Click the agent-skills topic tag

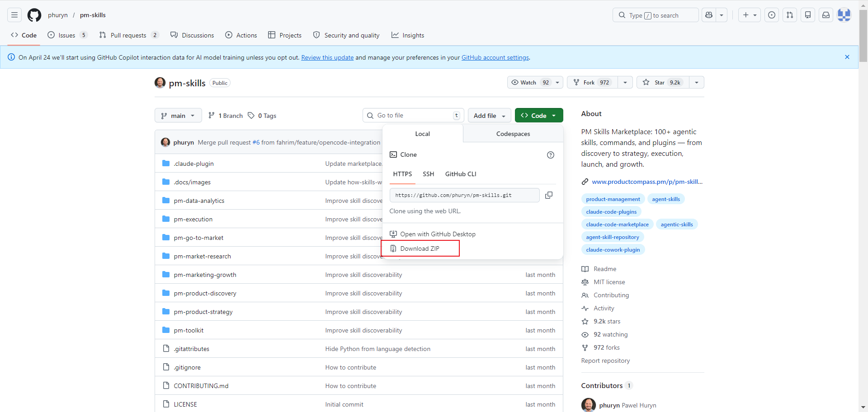[x=666, y=199]
